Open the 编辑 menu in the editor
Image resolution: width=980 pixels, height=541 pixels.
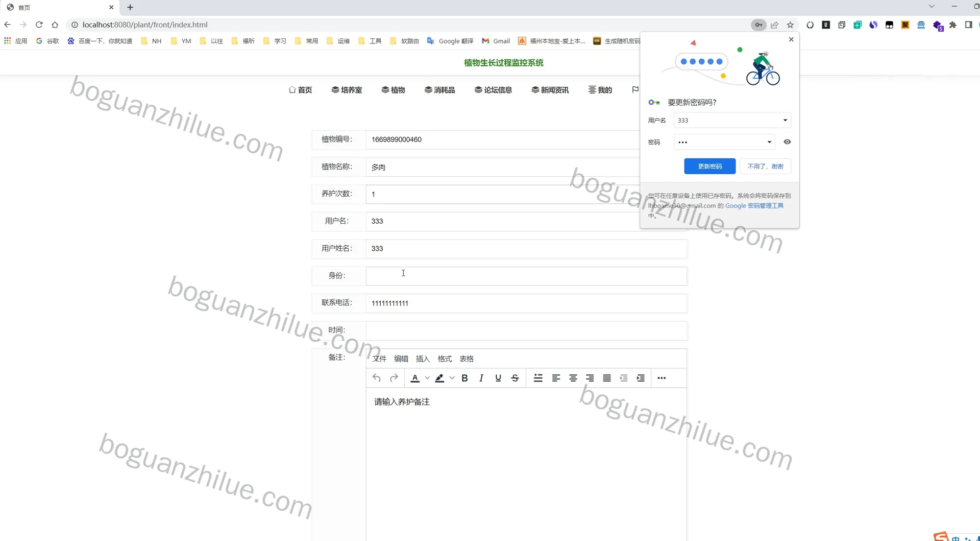coord(401,359)
